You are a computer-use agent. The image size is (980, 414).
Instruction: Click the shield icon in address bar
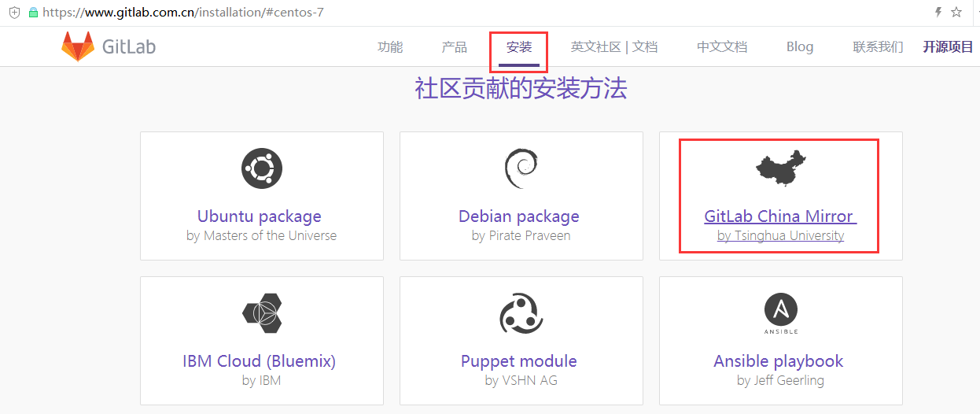pos(14,13)
